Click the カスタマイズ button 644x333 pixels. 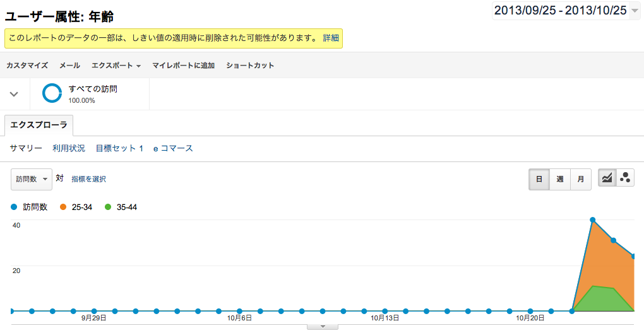27,66
